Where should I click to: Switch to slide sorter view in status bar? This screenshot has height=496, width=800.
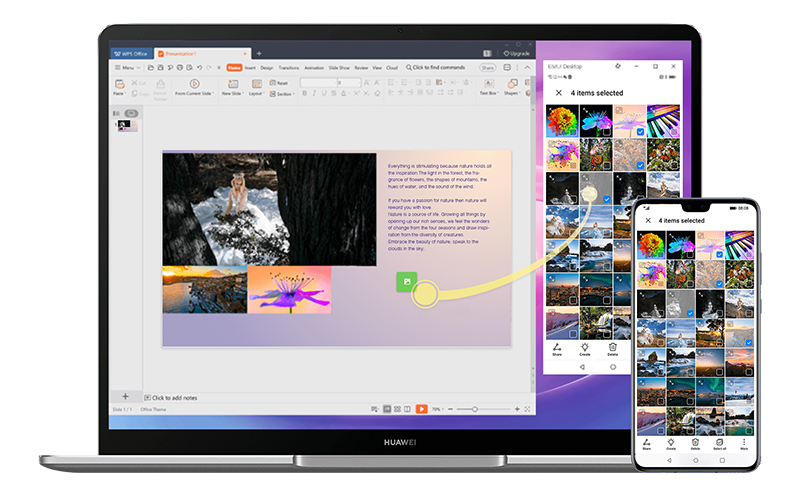click(x=397, y=409)
